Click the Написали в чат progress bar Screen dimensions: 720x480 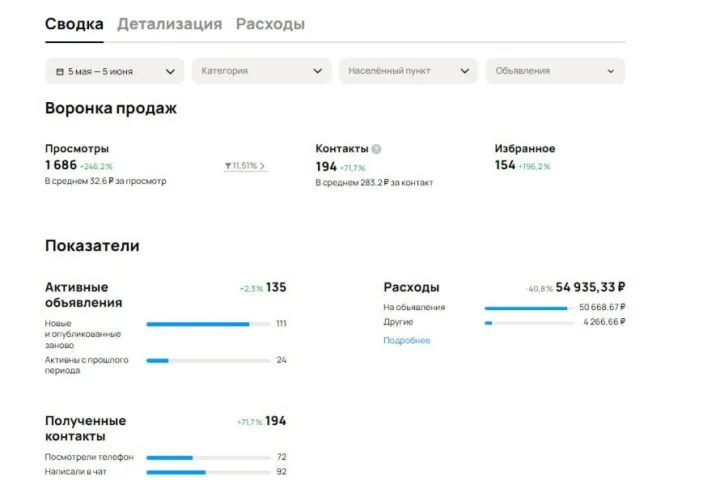tap(208, 472)
